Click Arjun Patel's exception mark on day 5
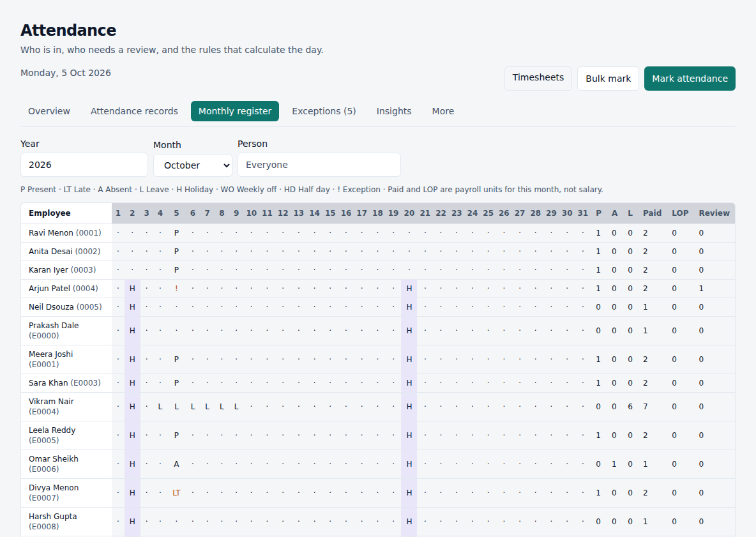This screenshot has height=537, width=756. coord(176,288)
